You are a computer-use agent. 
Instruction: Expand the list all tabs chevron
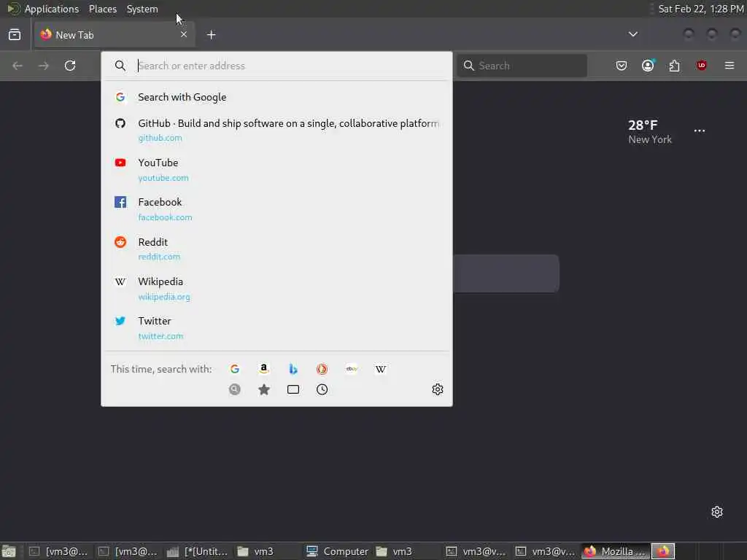pyautogui.click(x=633, y=34)
